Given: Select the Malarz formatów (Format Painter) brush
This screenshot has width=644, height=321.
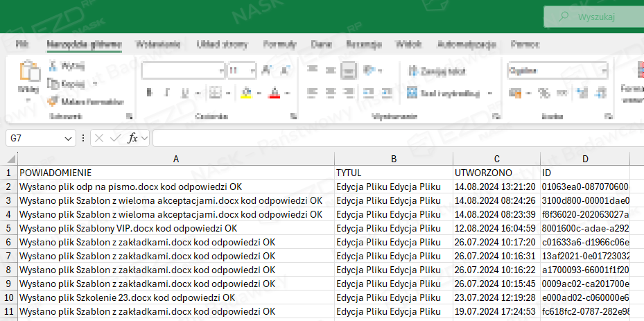Looking at the screenshot, I should tap(54, 101).
